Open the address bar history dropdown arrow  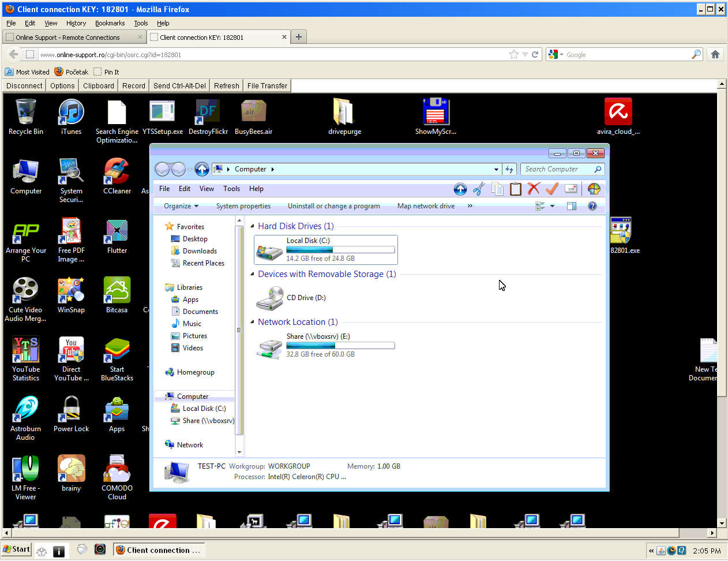496,170
